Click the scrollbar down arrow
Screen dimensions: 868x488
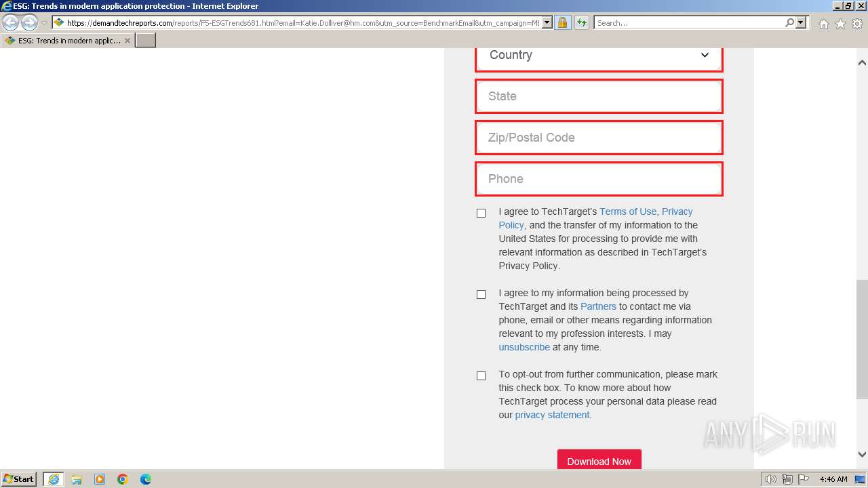click(x=862, y=455)
